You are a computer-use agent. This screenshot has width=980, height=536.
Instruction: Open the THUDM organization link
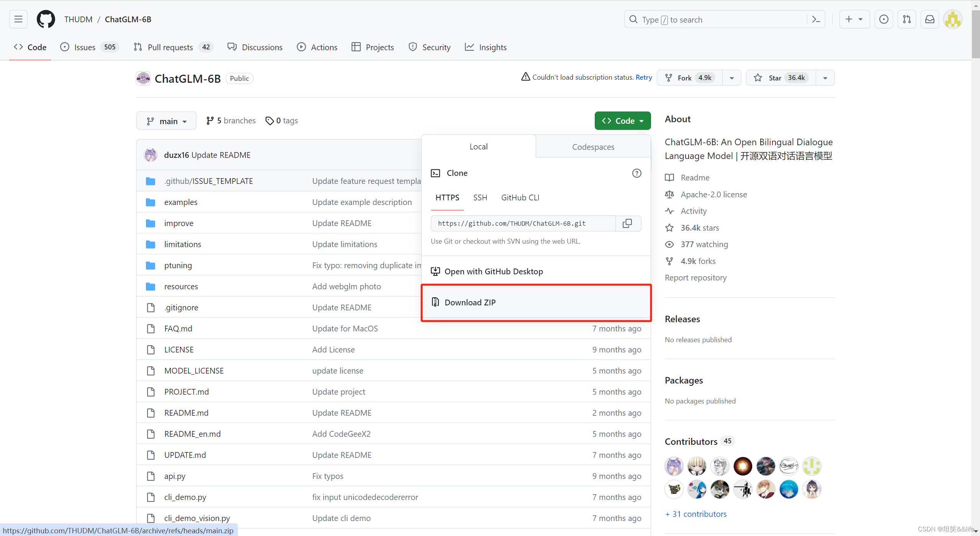(x=79, y=19)
